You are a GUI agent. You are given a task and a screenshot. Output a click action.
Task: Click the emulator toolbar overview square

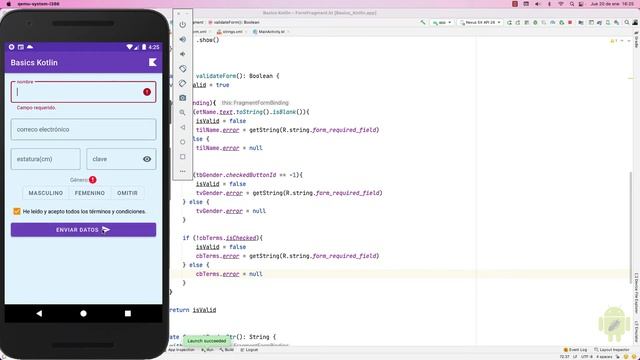pyautogui.click(x=182, y=157)
